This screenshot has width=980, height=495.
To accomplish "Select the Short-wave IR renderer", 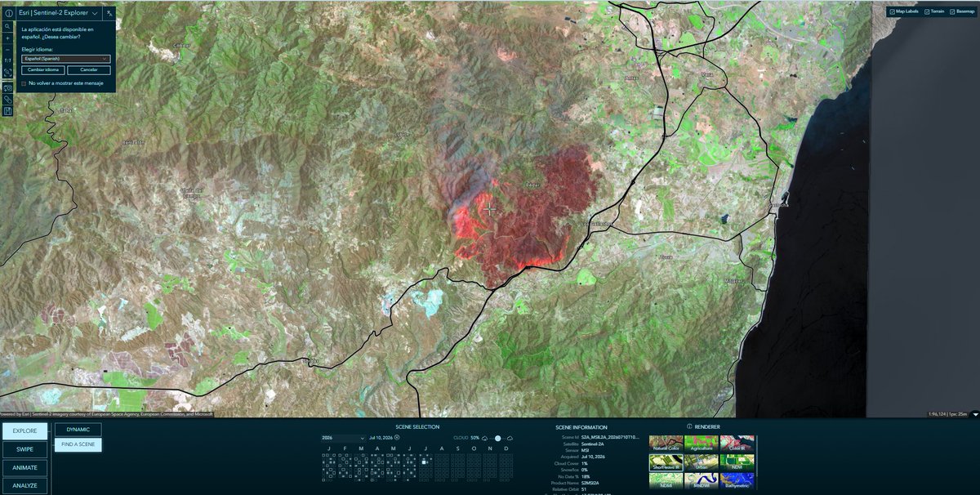I will [666, 463].
